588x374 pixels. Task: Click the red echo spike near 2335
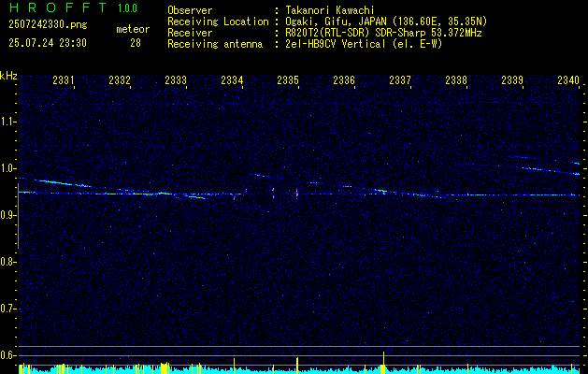coord(296,194)
